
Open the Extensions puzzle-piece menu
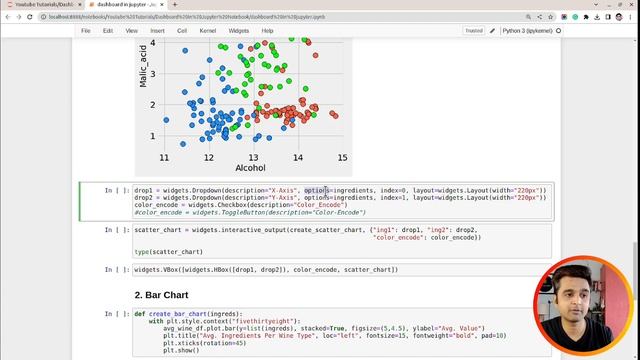click(x=586, y=17)
